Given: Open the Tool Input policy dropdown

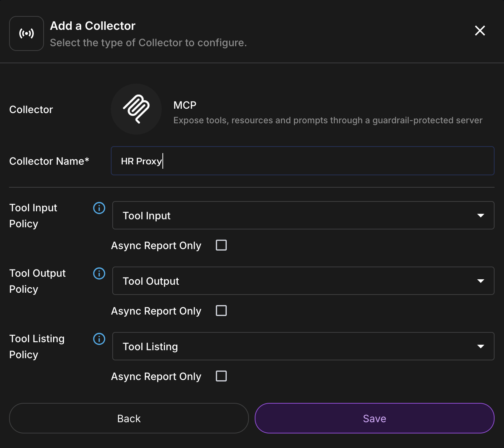Looking at the screenshot, I should point(303,215).
